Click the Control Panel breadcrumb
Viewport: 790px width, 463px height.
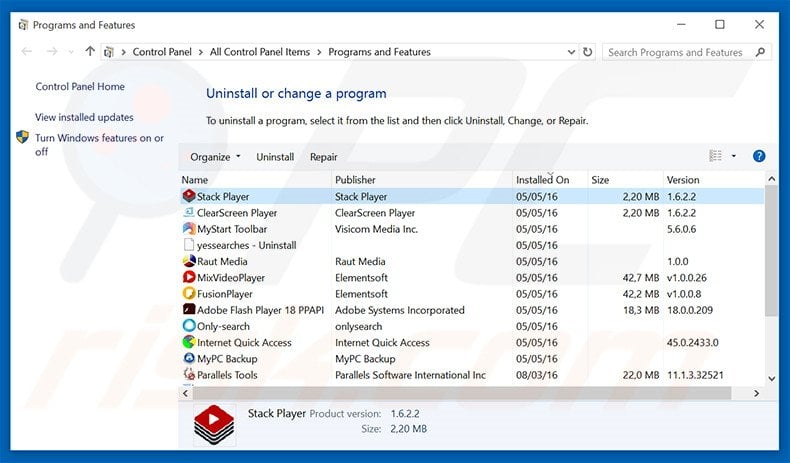tap(162, 52)
